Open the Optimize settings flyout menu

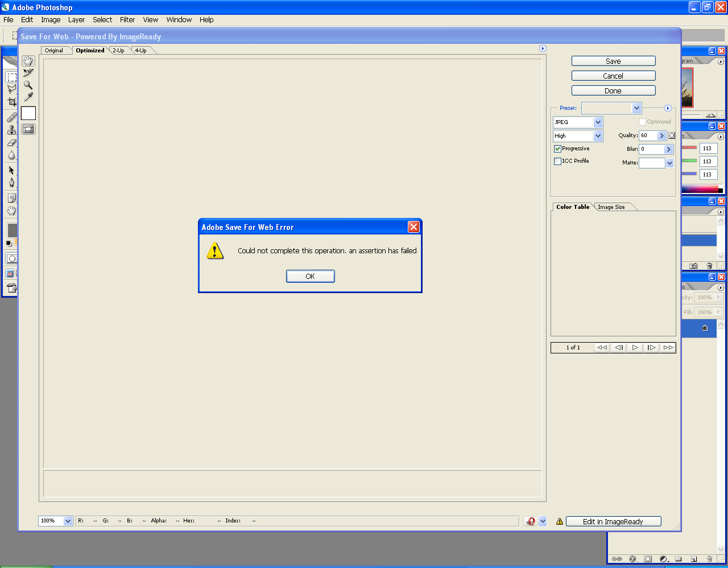pyautogui.click(x=668, y=108)
